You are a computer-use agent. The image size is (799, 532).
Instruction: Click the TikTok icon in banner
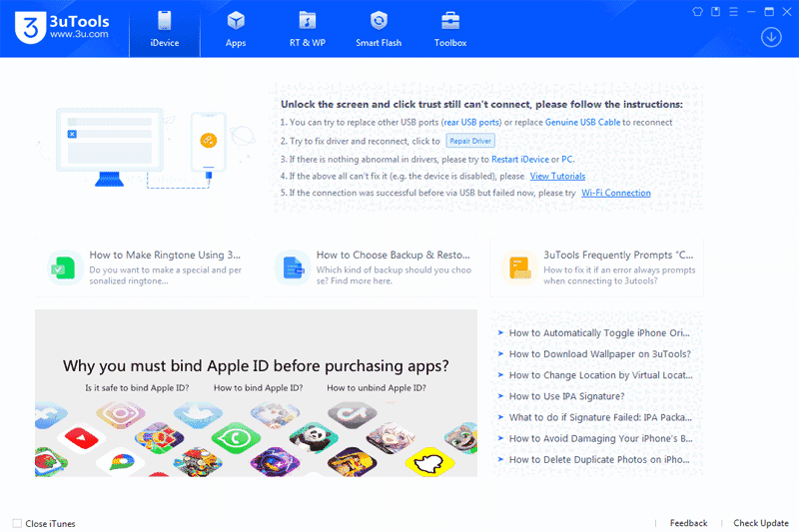coord(353,414)
